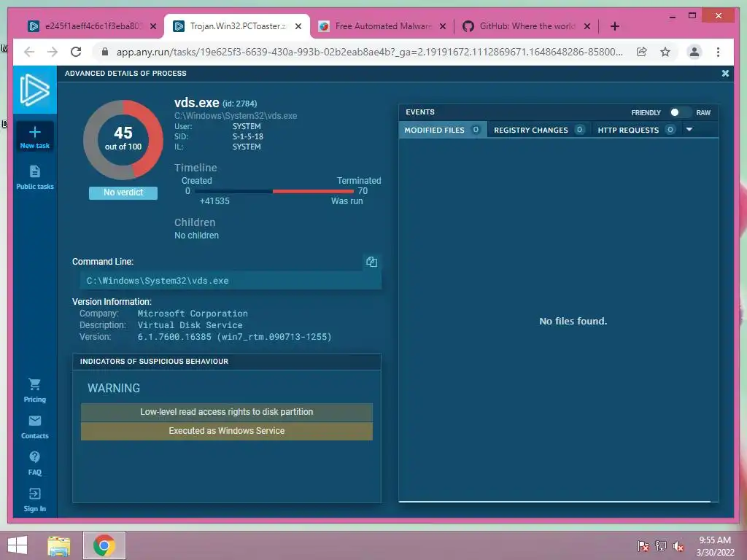The image size is (747, 560).
Task: Click the No verdict badge
Action: click(x=123, y=192)
